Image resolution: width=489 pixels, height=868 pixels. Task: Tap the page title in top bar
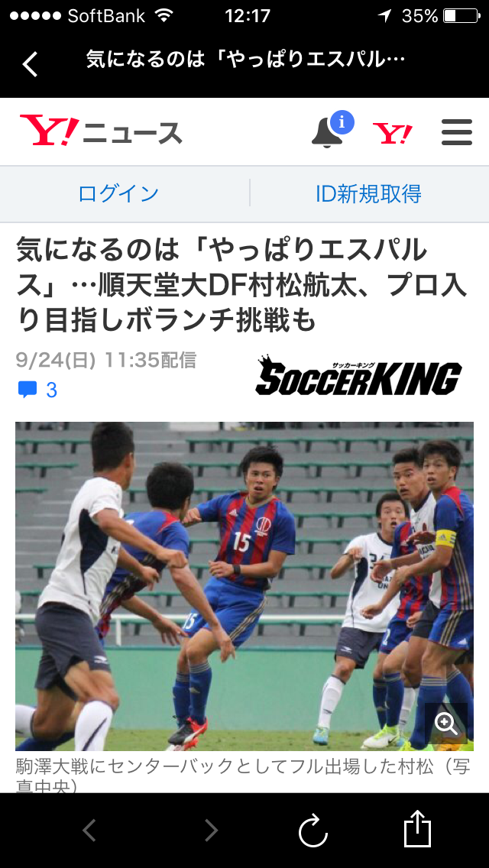[246, 60]
